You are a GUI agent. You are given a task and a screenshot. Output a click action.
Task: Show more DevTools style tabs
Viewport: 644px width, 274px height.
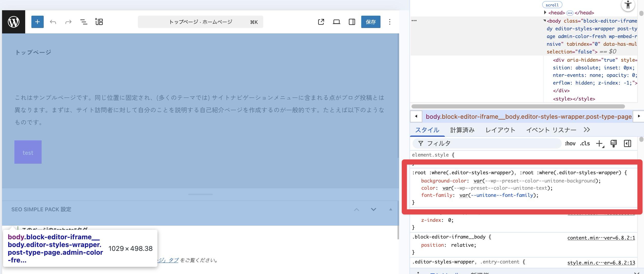587,130
